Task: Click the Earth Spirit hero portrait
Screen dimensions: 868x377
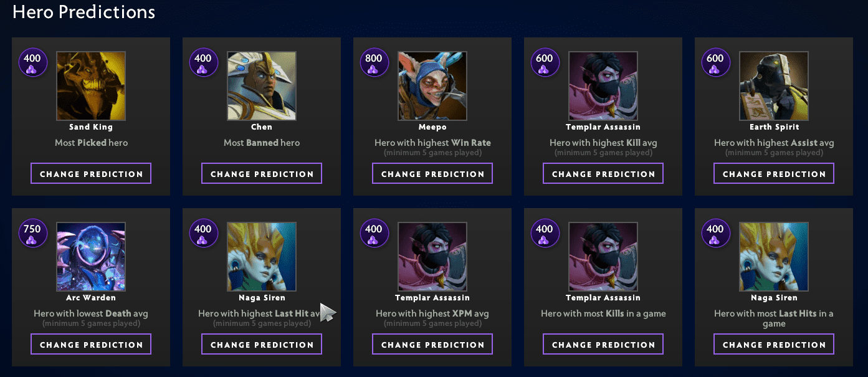Action: (774, 86)
